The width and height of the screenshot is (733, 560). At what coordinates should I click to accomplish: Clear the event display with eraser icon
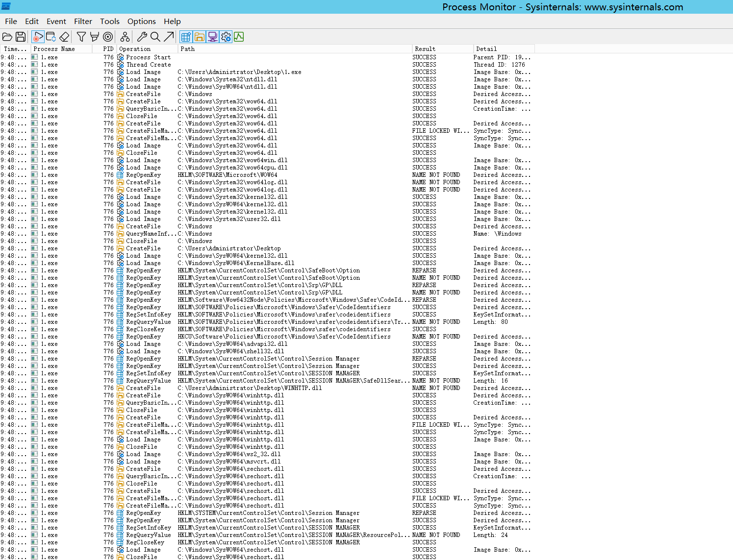64,37
